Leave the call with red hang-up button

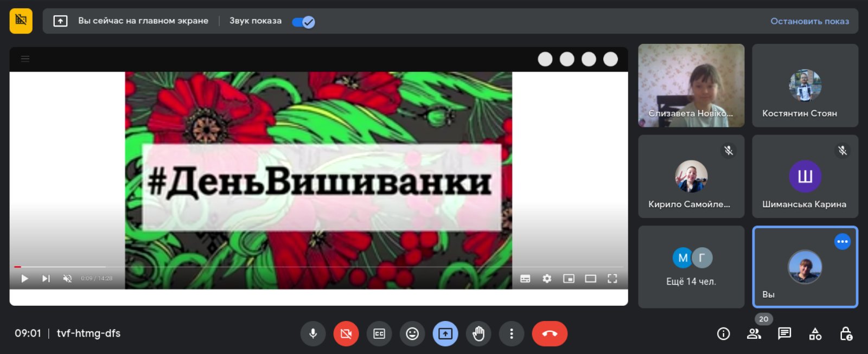point(550,334)
